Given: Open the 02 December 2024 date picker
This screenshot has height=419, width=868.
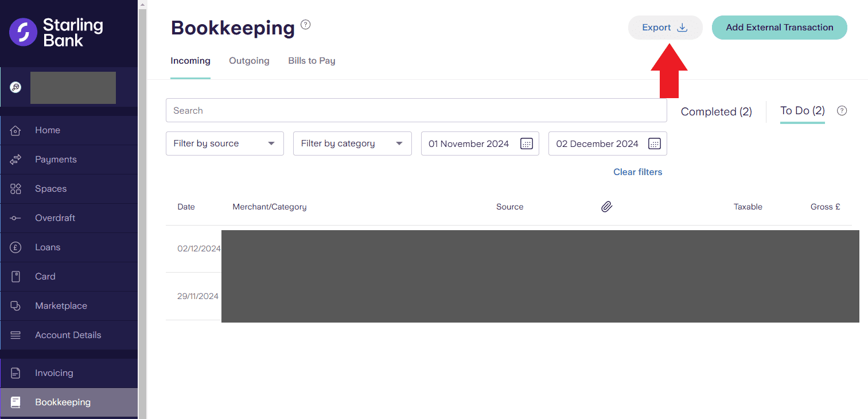Looking at the screenshot, I should pyautogui.click(x=654, y=143).
